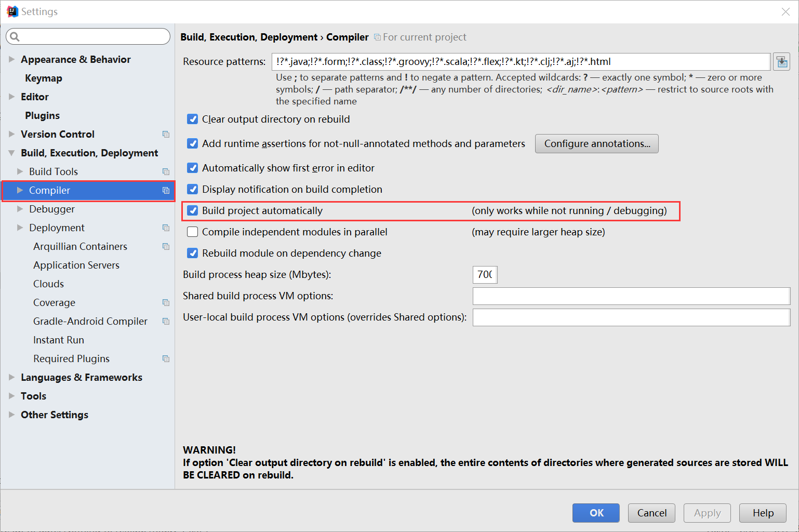Click the Cancel button
The image size is (799, 532).
coord(651,513)
